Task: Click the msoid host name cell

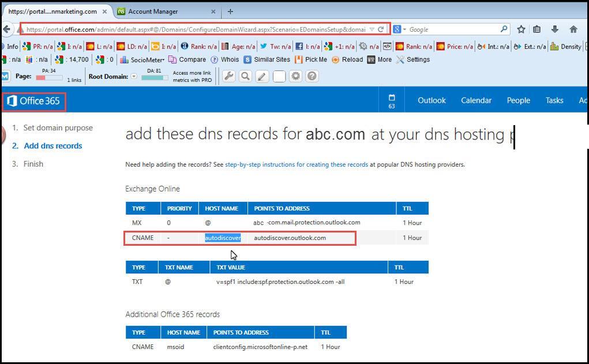Action: click(x=175, y=347)
